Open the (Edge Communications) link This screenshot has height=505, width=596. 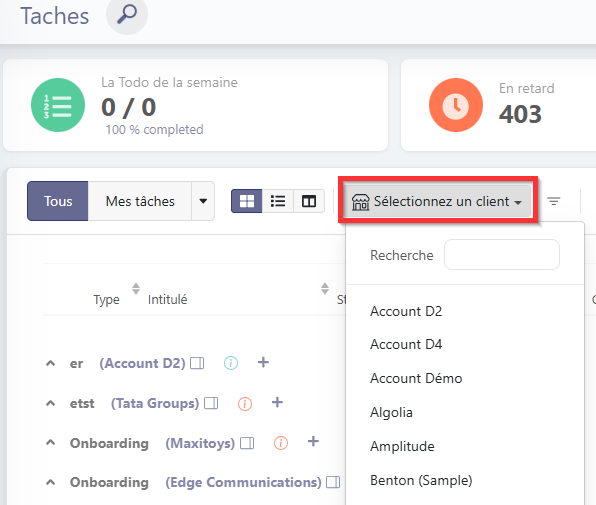point(243,483)
